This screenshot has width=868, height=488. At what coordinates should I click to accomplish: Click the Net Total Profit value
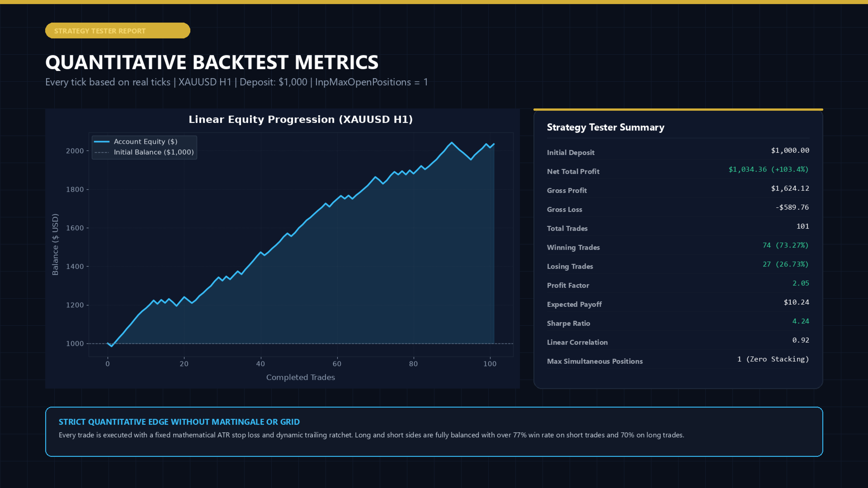pos(769,169)
